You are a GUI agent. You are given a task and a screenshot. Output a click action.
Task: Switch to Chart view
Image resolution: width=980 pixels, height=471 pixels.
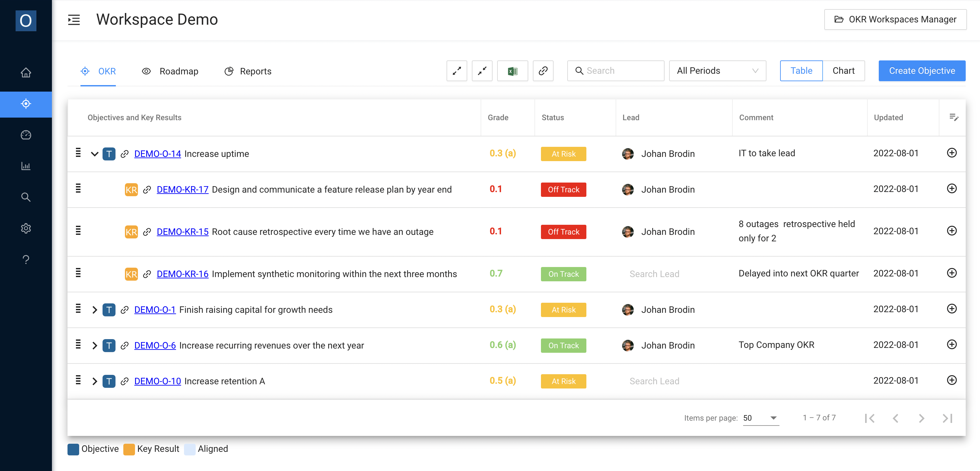[x=843, y=71]
